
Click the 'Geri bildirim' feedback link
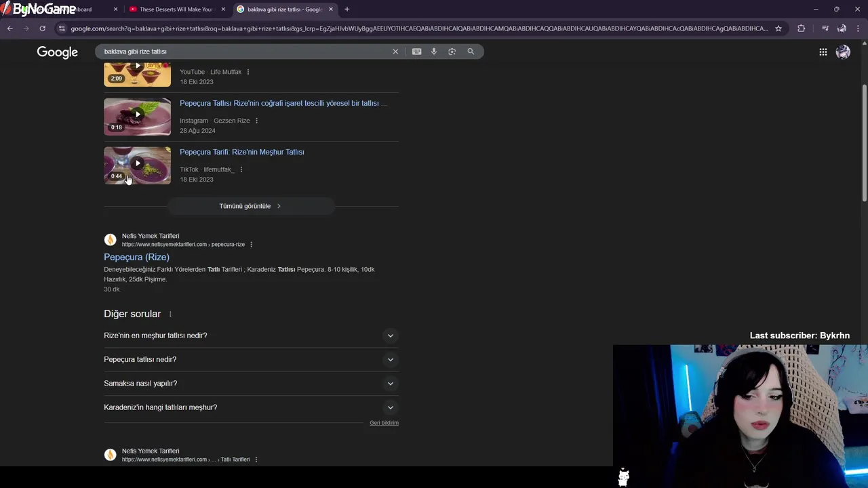pyautogui.click(x=384, y=423)
